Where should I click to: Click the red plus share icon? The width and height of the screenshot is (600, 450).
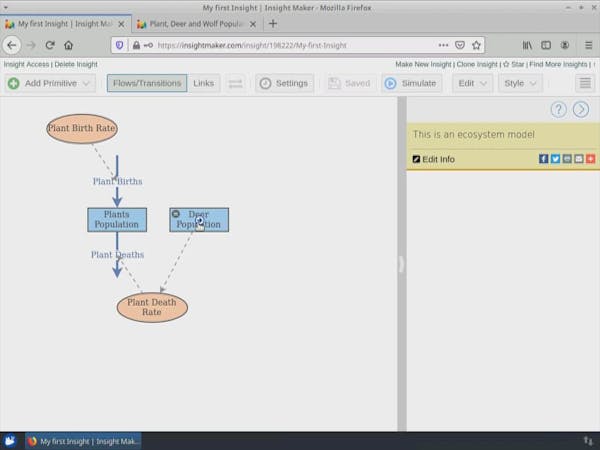coord(590,159)
